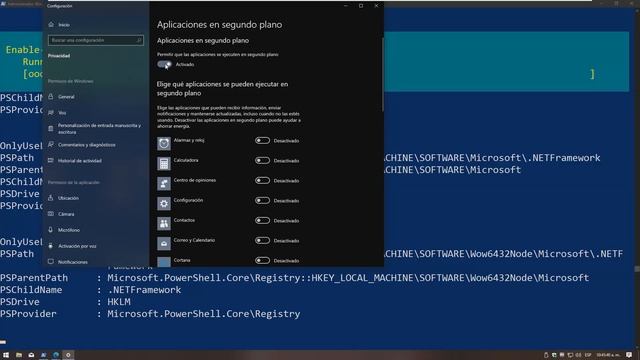This screenshot has width=640, height=360.
Task: Enable background toggle for Contactos
Action: click(x=262, y=221)
